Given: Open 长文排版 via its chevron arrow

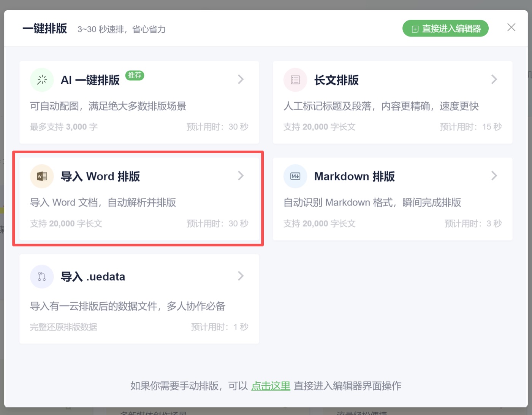Looking at the screenshot, I should tap(494, 80).
